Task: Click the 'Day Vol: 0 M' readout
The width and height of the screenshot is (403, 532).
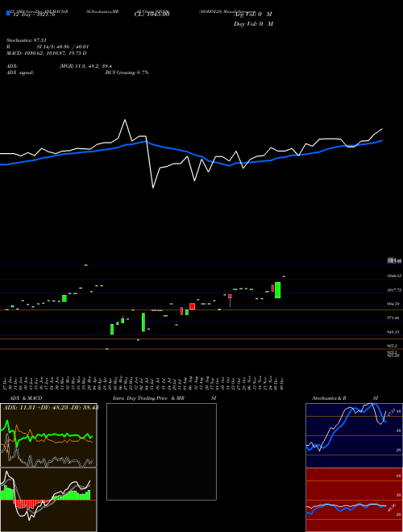Action: tap(253, 24)
